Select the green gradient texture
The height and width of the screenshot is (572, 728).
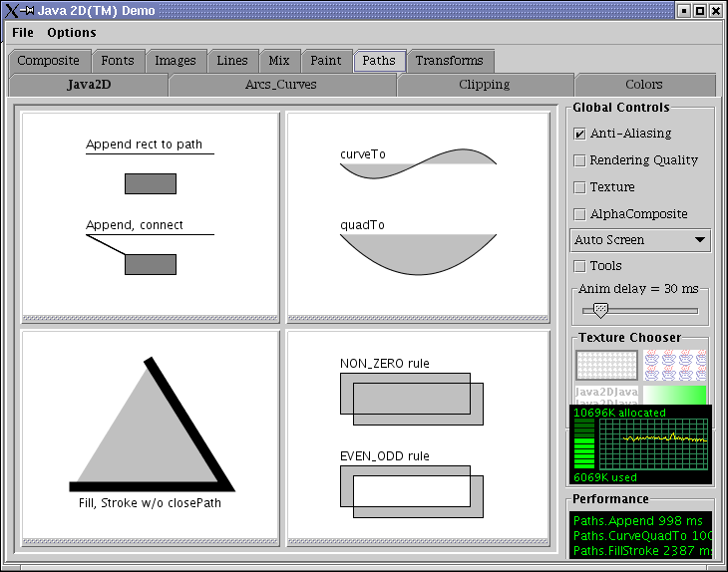(674, 394)
